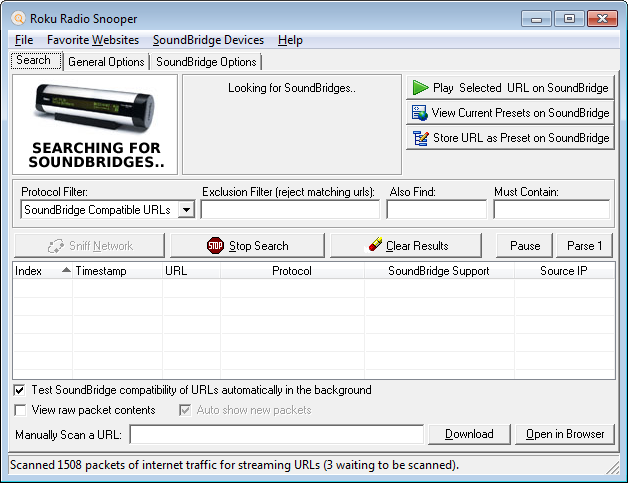This screenshot has height=483, width=628.
Task: Switch to the SoundBridge Options tab
Action: coord(206,62)
